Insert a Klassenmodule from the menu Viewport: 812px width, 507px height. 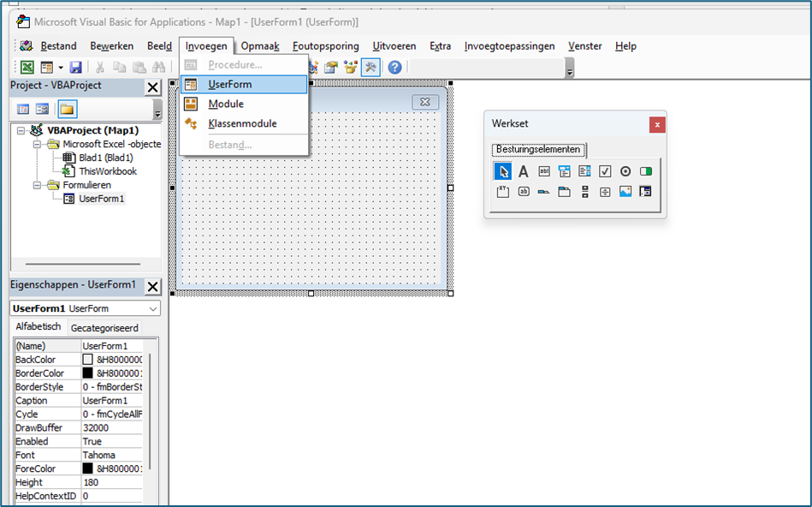pos(242,123)
